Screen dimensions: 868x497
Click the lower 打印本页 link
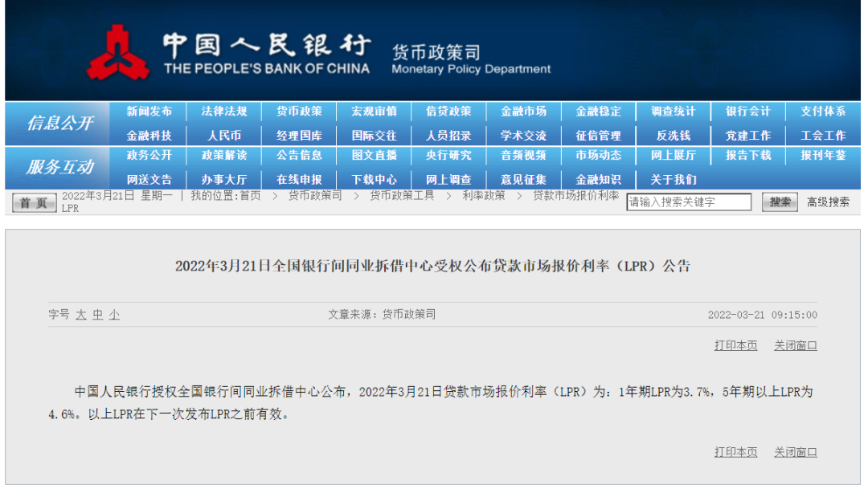(735, 452)
